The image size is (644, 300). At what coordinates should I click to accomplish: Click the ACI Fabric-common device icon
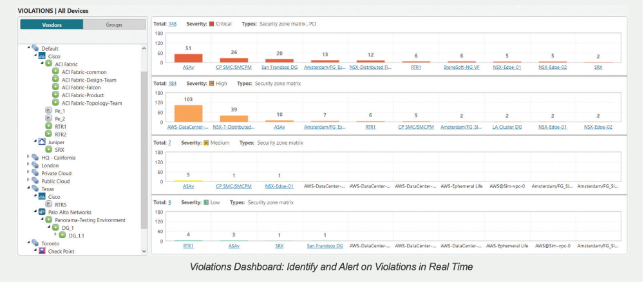(55, 72)
